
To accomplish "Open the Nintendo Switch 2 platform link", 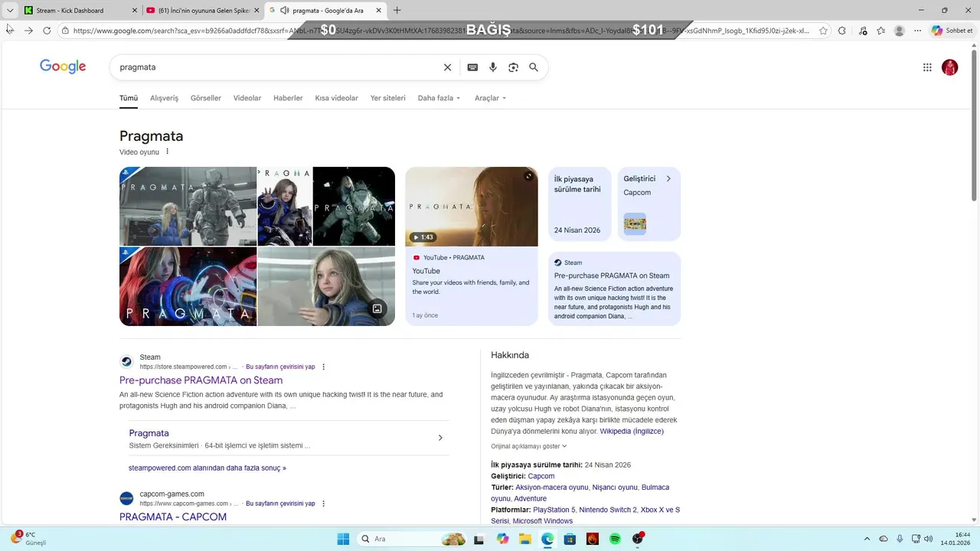I will tap(608, 510).
